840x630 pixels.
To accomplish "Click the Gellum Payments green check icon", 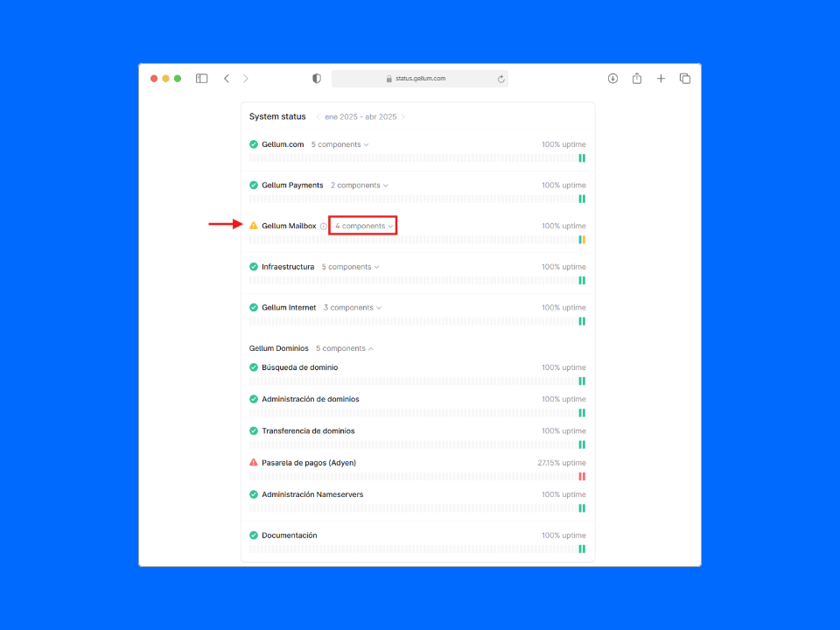I will pyautogui.click(x=254, y=185).
